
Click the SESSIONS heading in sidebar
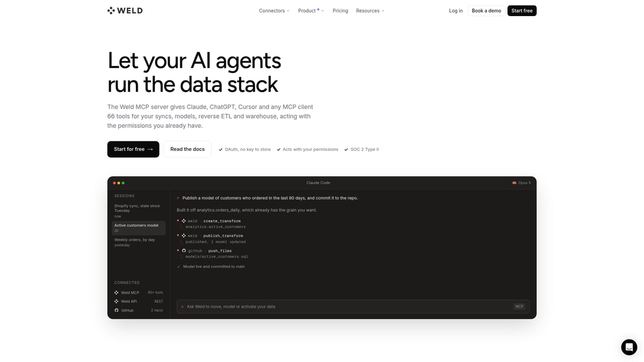click(124, 196)
